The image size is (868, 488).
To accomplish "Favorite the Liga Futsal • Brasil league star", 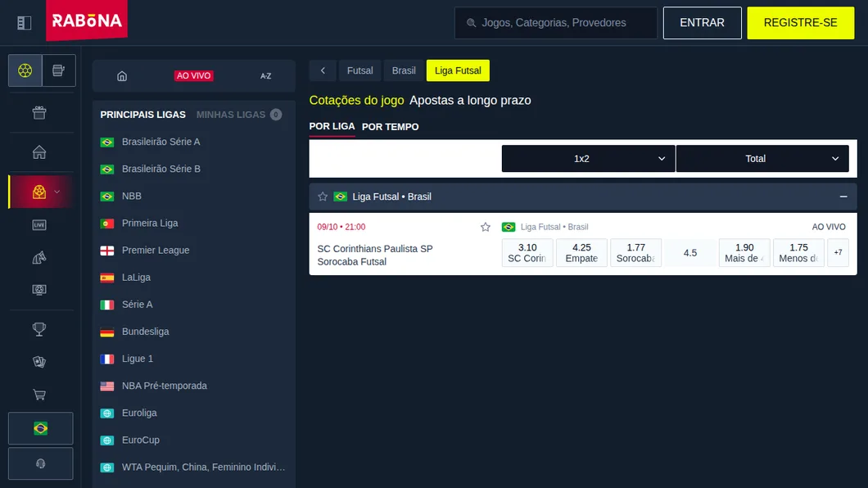I will coord(323,197).
